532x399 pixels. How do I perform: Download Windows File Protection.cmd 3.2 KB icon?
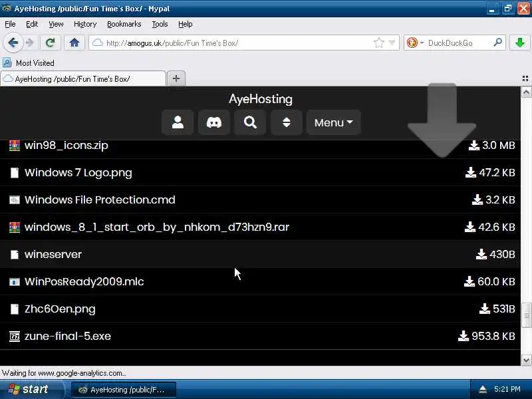tap(477, 199)
